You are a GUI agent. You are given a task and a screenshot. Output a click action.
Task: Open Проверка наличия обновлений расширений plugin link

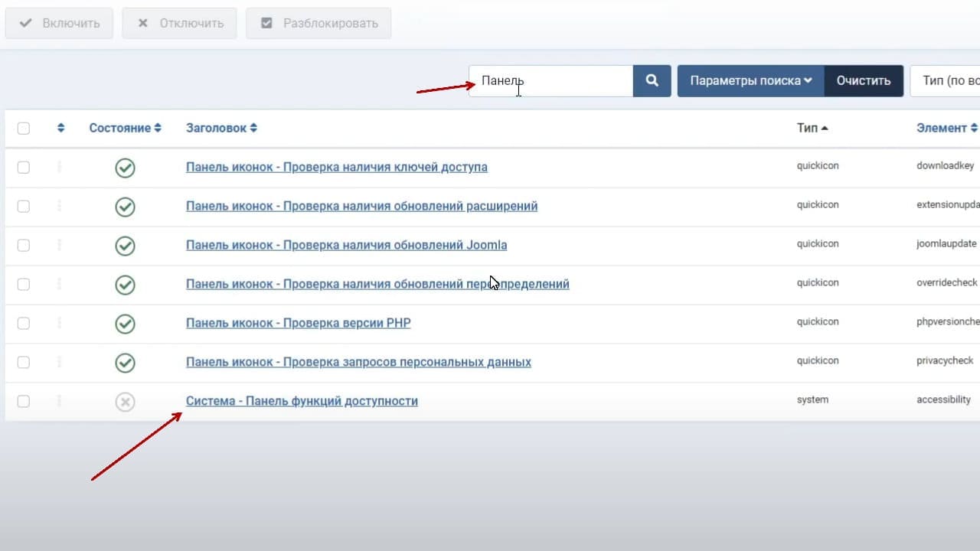click(361, 206)
